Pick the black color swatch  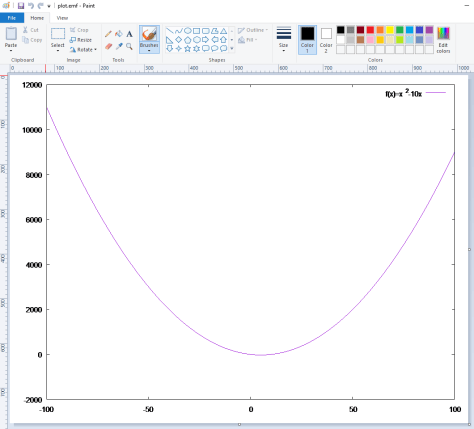click(341, 30)
